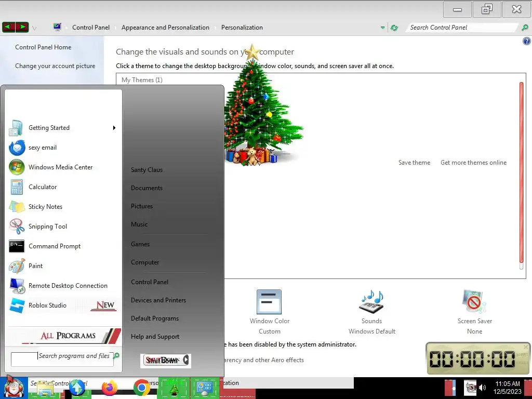Open recent pages dropdown next to Forward arrow
This screenshot has width=532, height=399.
[34, 28]
